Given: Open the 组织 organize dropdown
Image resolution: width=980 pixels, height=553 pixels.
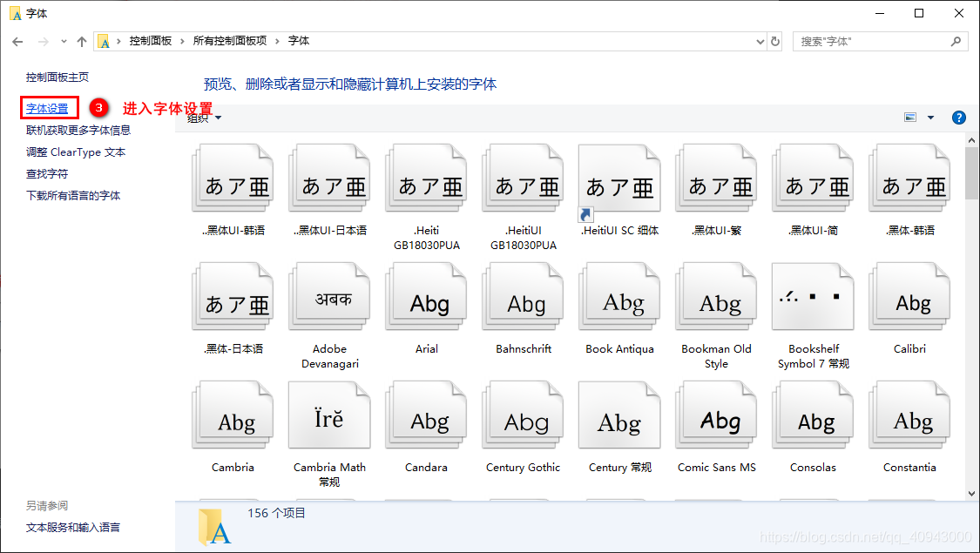Looking at the screenshot, I should (x=205, y=118).
